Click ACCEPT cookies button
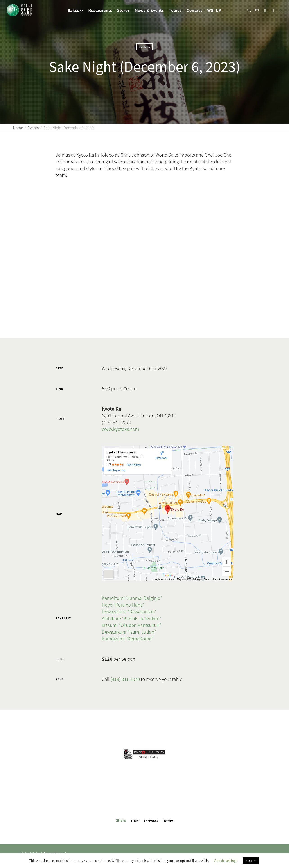 [251, 860]
